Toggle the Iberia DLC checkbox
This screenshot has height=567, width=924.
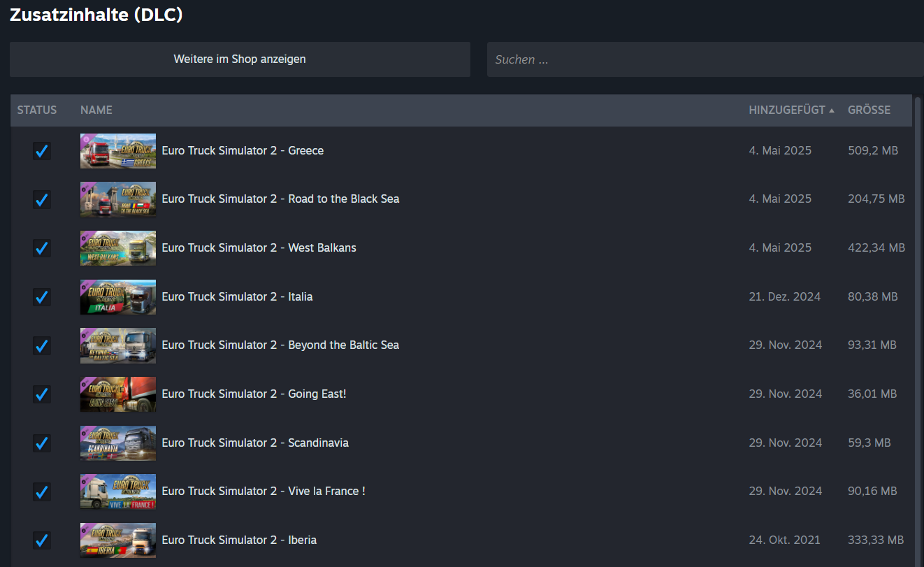click(42, 540)
